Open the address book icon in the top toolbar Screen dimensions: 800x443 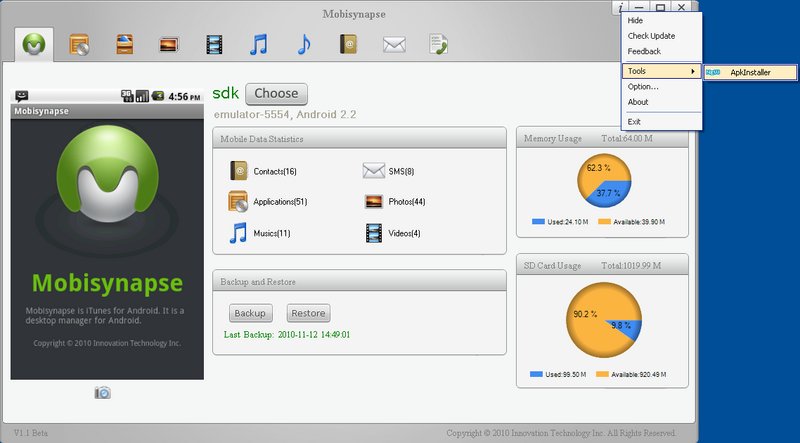pos(348,44)
